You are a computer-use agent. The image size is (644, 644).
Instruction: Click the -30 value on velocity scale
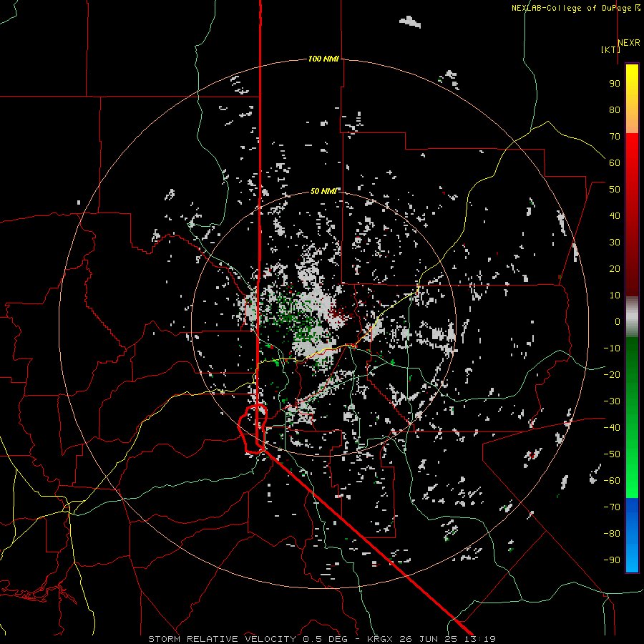[x=612, y=401]
